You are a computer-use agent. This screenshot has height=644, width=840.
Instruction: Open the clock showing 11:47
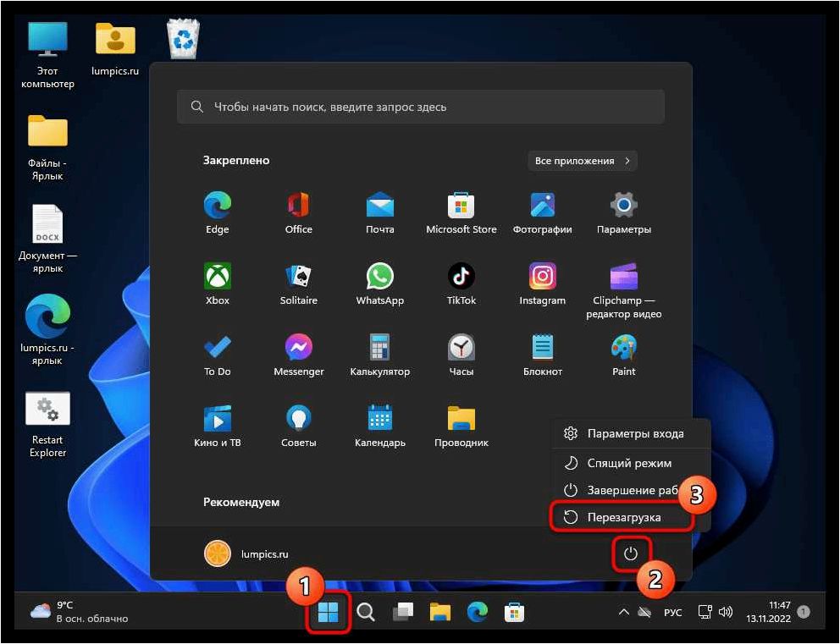[768, 611]
